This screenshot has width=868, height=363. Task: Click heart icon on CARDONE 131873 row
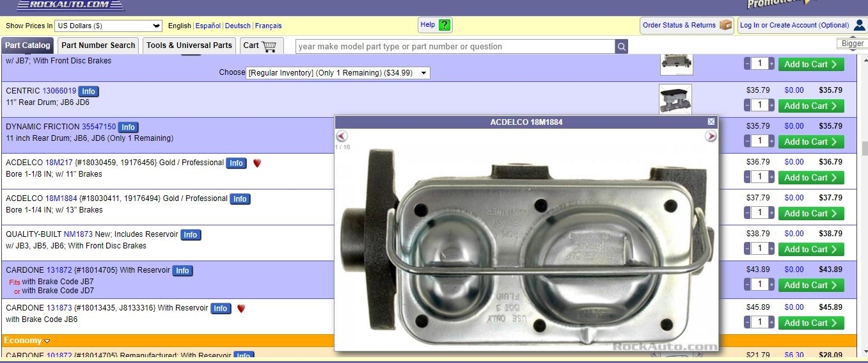pyautogui.click(x=241, y=309)
